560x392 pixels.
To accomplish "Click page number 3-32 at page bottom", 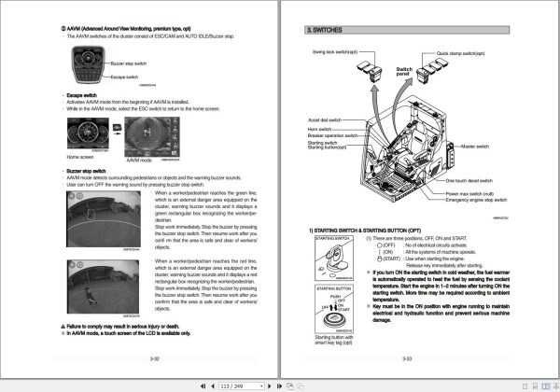I will pyautogui.click(x=154, y=358).
